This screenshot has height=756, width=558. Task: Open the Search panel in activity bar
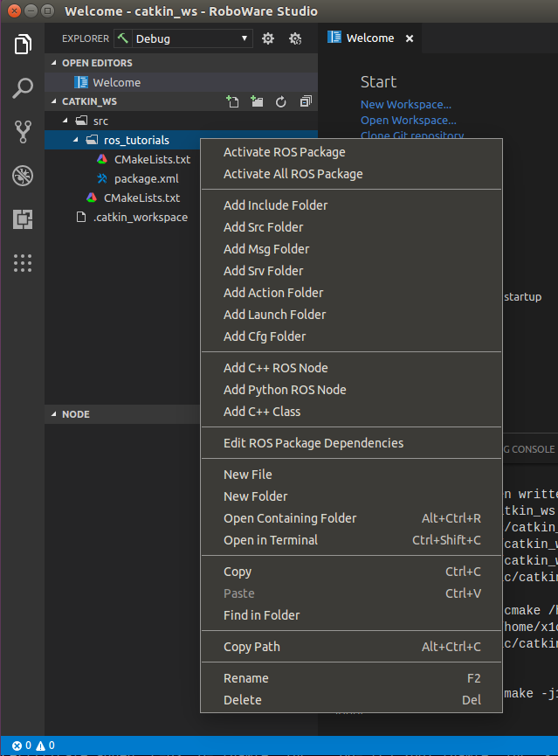click(23, 87)
